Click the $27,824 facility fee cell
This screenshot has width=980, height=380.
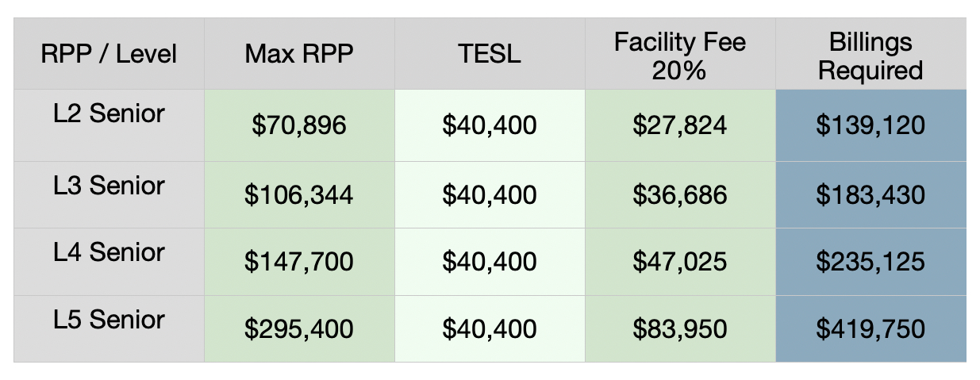coord(680,125)
